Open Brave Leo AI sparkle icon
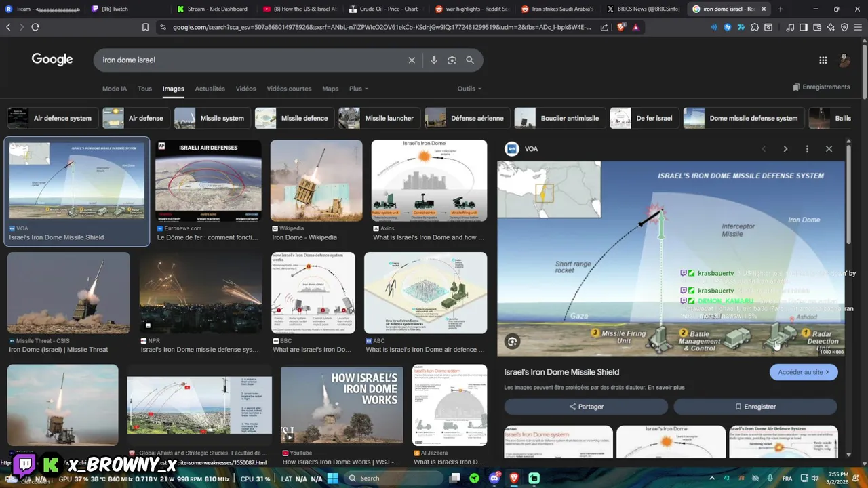This screenshot has height=488, width=868. click(x=831, y=27)
